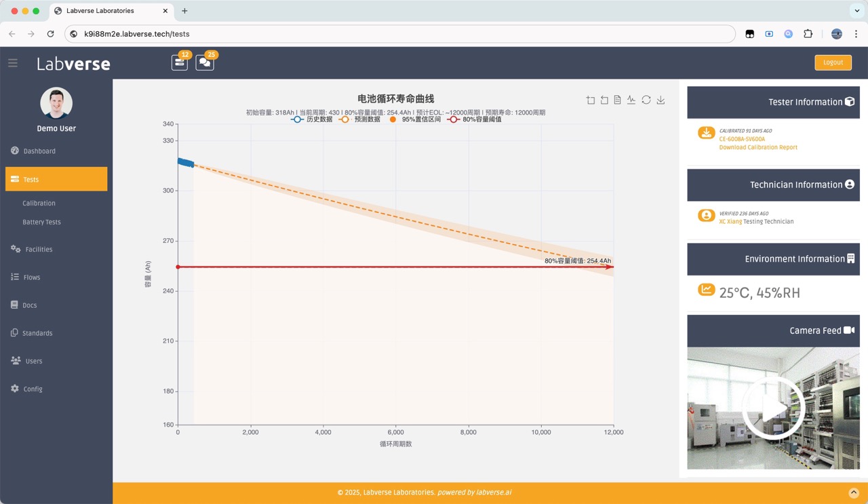This screenshot has width=868, height=504.
Task: Toggle the 历史数据 legend series
Action: [312, 119]
